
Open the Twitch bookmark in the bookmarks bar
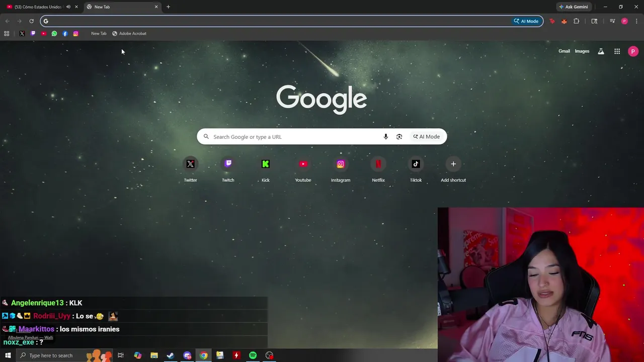click(x=33, y=34)
